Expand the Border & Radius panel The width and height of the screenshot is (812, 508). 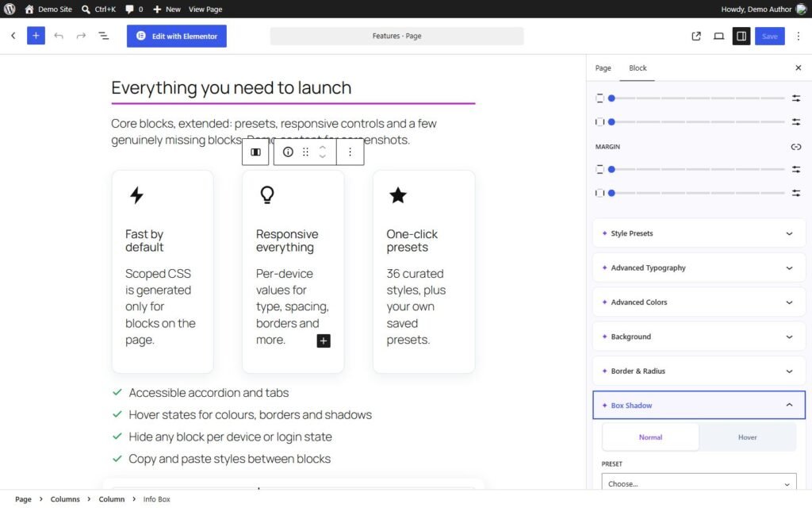[x=699, y=371]
